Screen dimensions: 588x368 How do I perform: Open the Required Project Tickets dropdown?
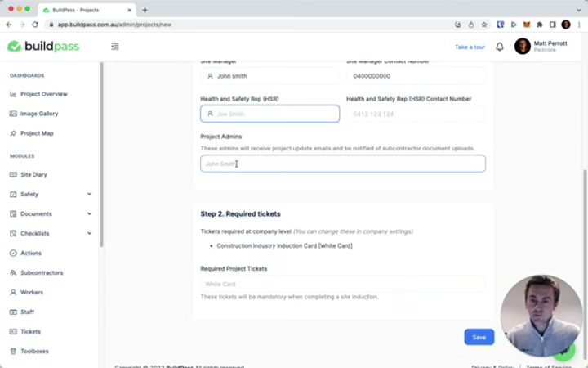[343, 284]
